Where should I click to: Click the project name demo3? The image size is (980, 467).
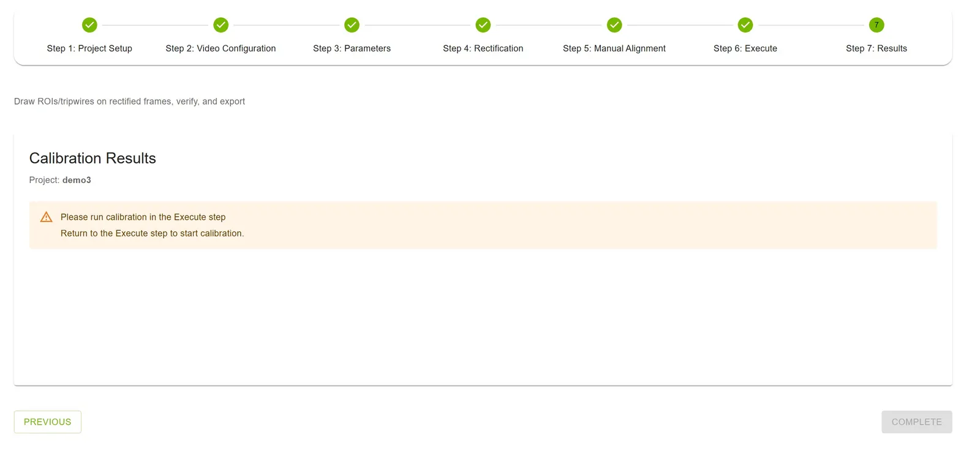(77, 180)
